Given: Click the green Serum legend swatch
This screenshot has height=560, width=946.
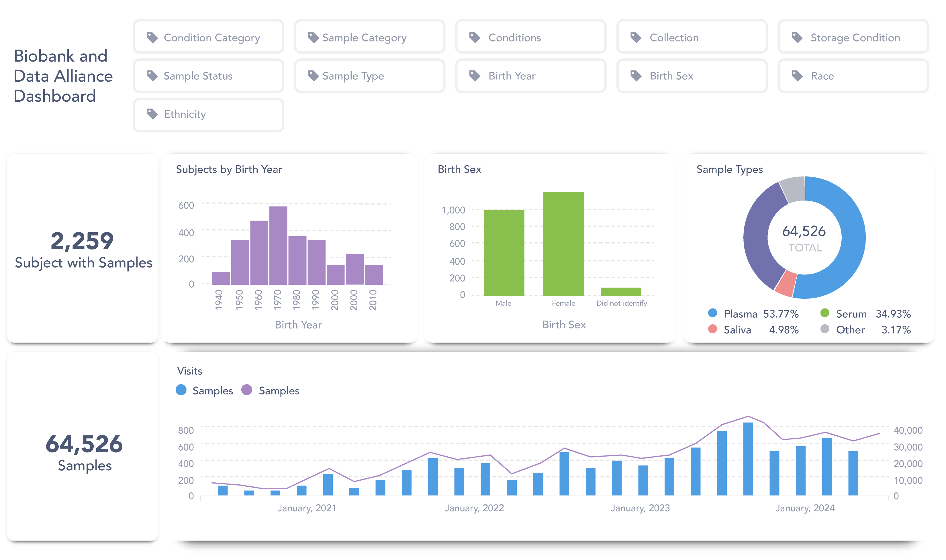Looking at the screenshot, I should (824, 313).
